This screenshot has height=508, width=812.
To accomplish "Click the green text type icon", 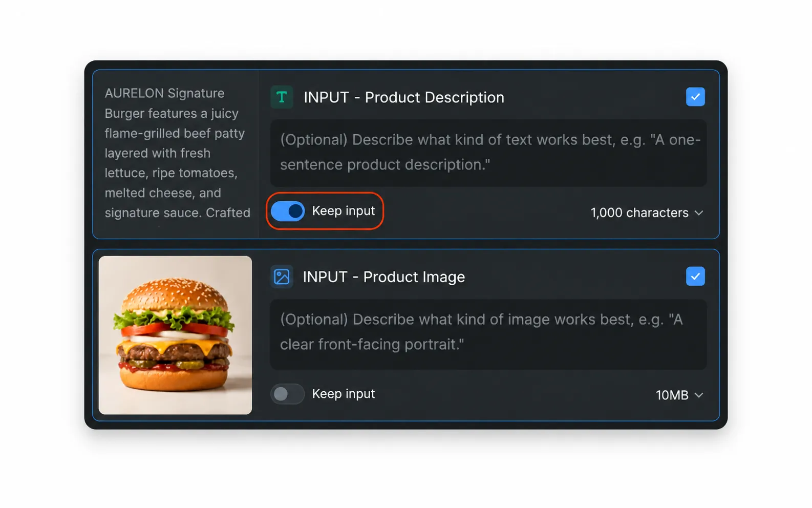I will pos(282,97).
